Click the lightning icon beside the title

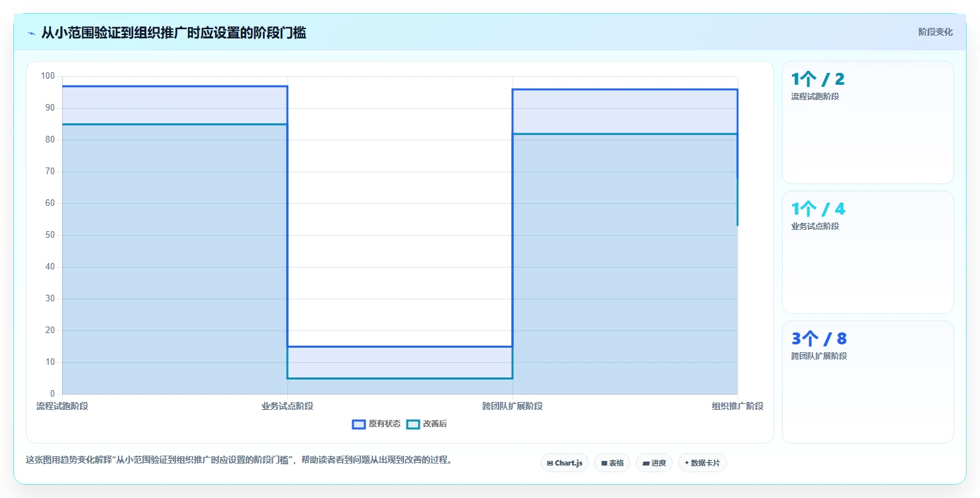[31, 32]
